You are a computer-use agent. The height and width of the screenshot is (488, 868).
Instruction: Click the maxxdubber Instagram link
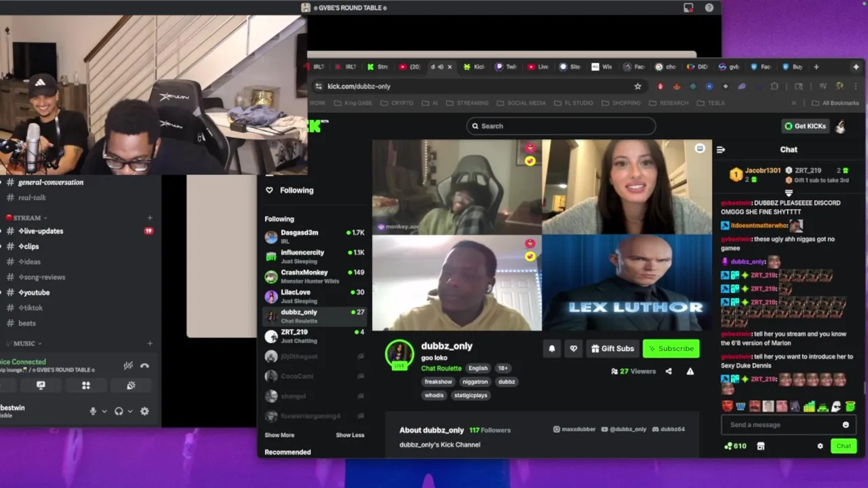click(x=574, y=429)
